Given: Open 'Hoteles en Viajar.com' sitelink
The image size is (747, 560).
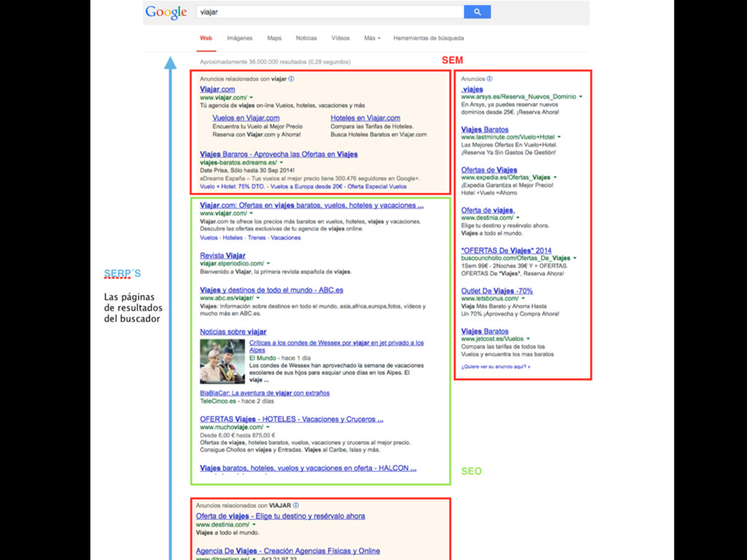Looking at the screenshot, I should click(x=365, y=117).
